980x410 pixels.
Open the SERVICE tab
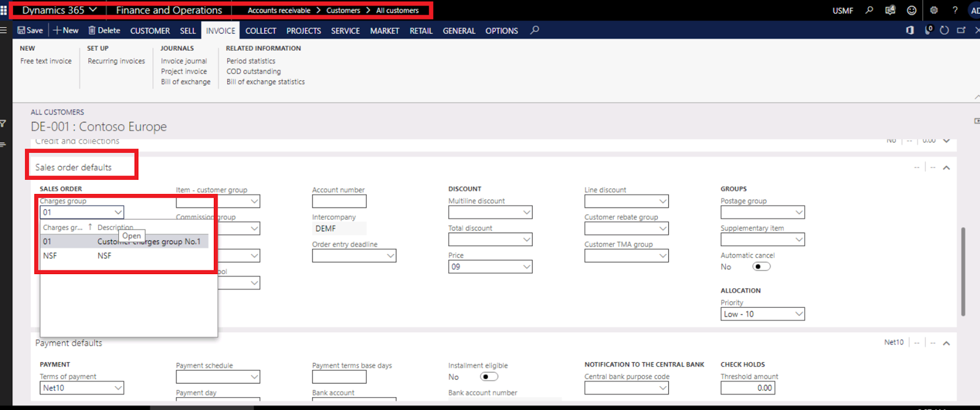pyautogui.click(x=345, y=31)
